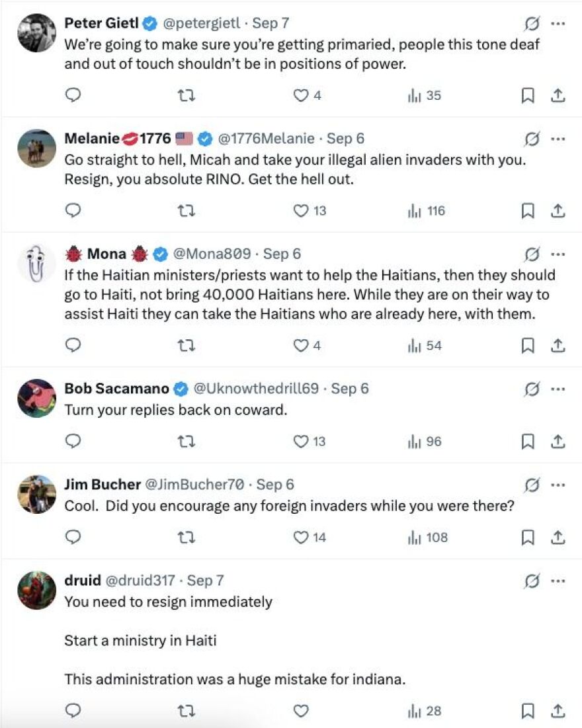582x728 pixels.
Task: Repost Melanie's tweet
Action: (187, 211)
